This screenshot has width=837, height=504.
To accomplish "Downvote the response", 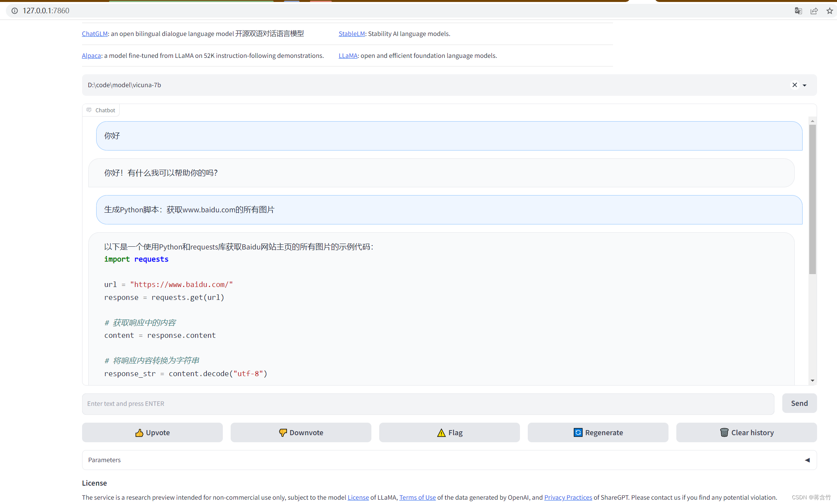I will tap(301, 432).
